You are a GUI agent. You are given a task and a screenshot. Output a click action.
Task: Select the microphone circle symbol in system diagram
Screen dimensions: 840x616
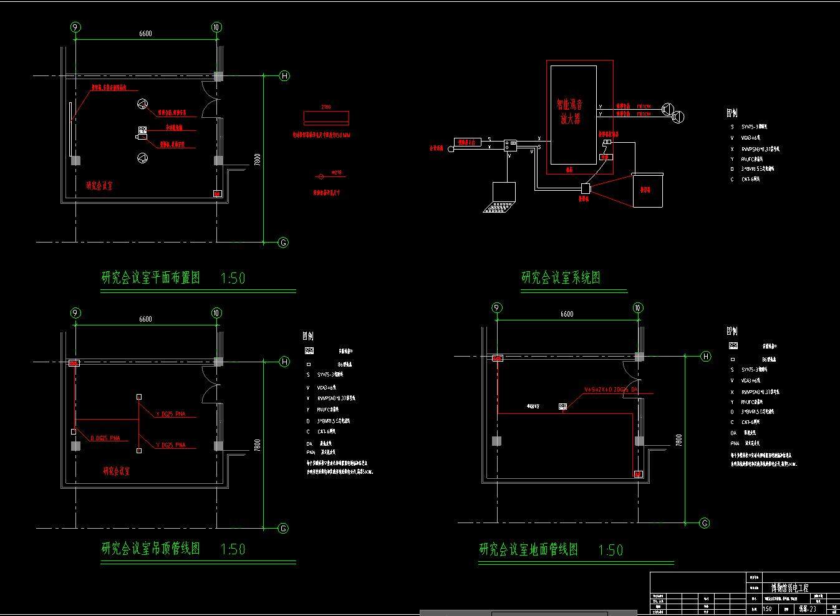(x=449, y=148)
